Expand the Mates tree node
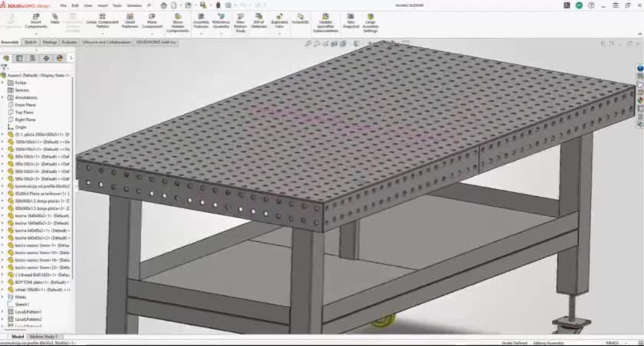 tap(3, 297)
